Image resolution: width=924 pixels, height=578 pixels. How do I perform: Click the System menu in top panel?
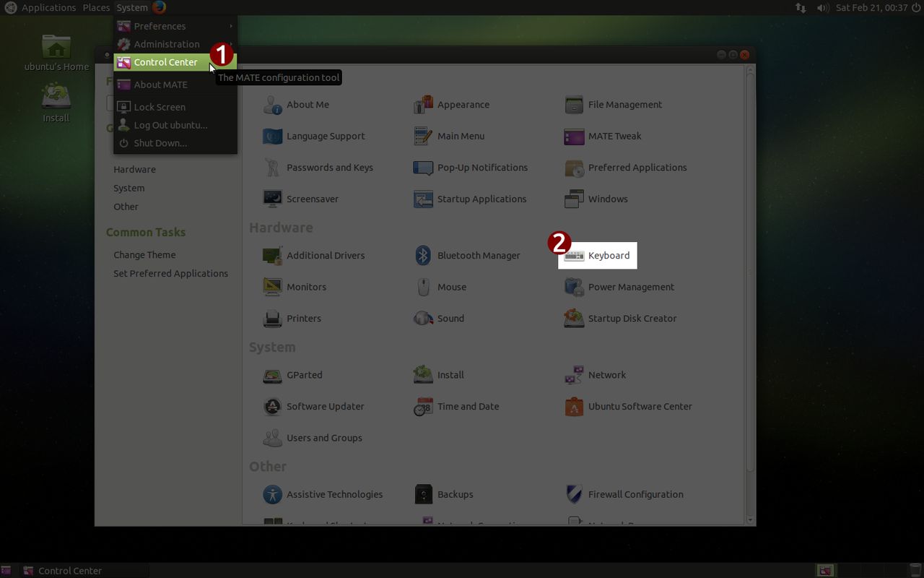click(x=132, y=7)
